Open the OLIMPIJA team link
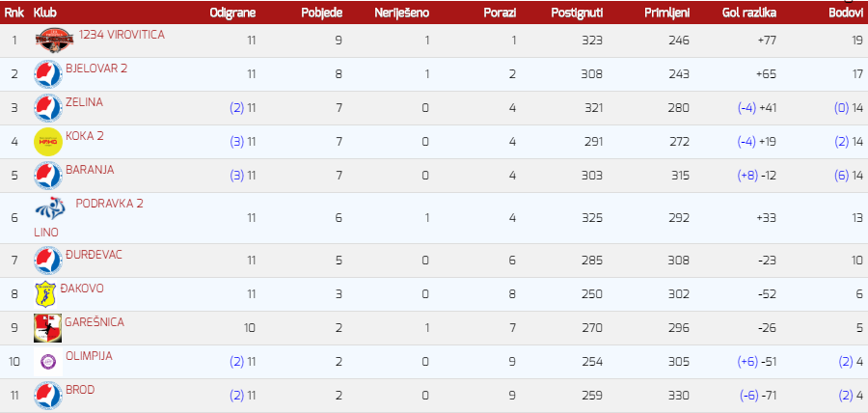Image resolution: width=868 pixels, height=413 pixels. [x=89, y=355]
